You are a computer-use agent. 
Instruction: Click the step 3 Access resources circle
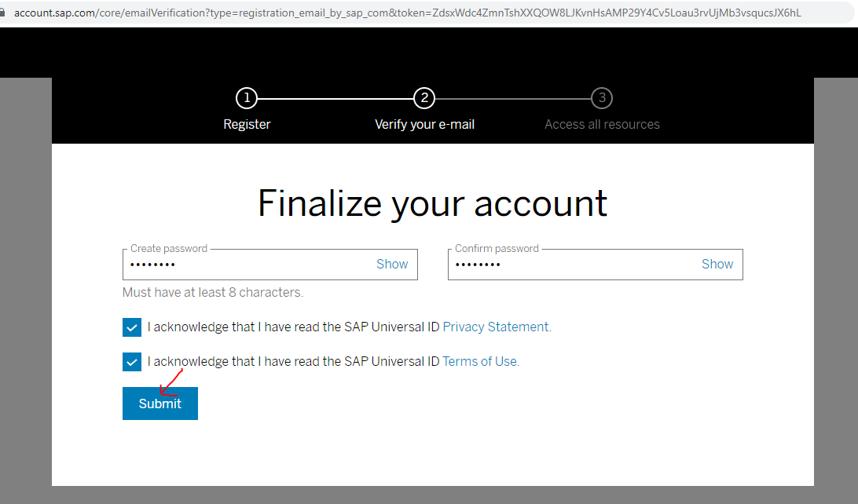602,98
